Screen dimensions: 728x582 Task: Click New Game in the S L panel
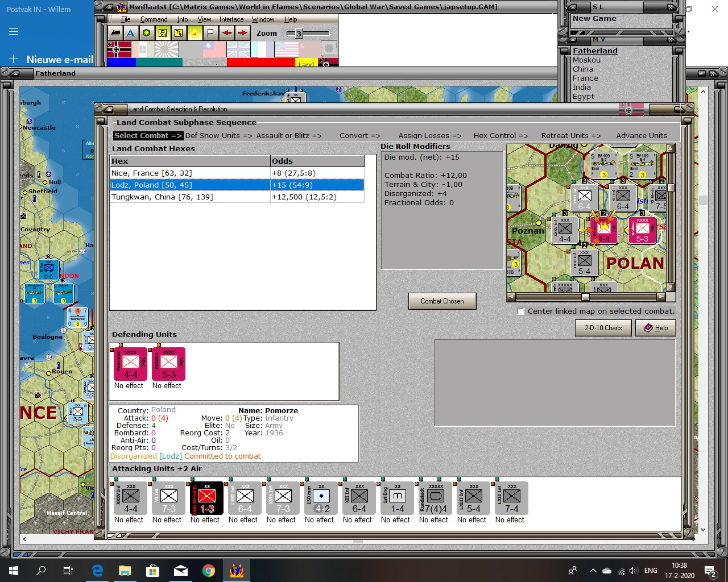(x=594, y=18)
